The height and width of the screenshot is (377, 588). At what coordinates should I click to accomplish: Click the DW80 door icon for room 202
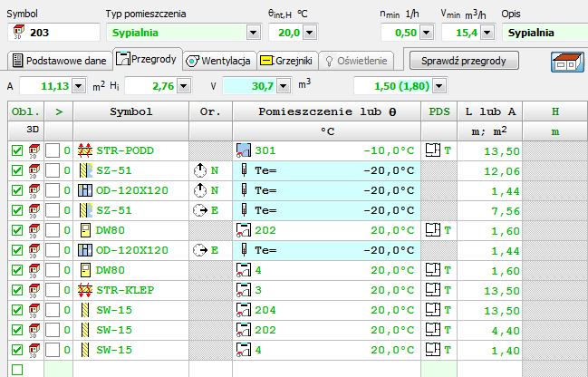[86, 230]
